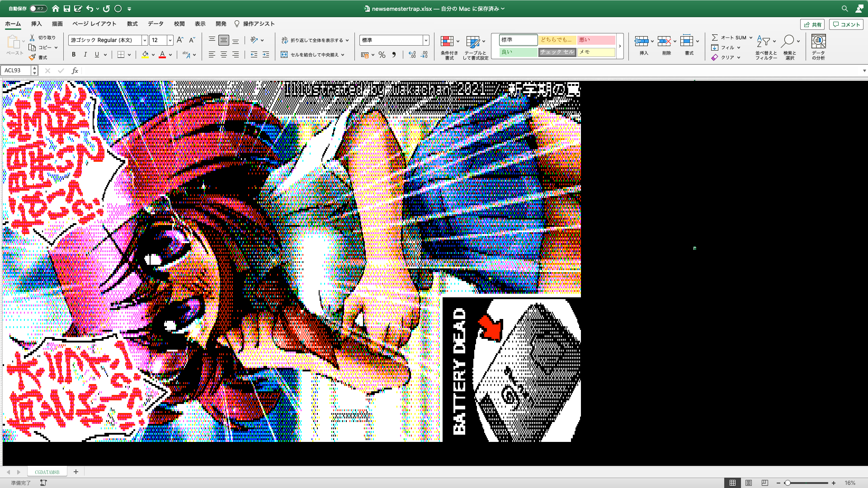Click the 共有 share button
This screenshot has width=868, height=488.
point(812,24)
